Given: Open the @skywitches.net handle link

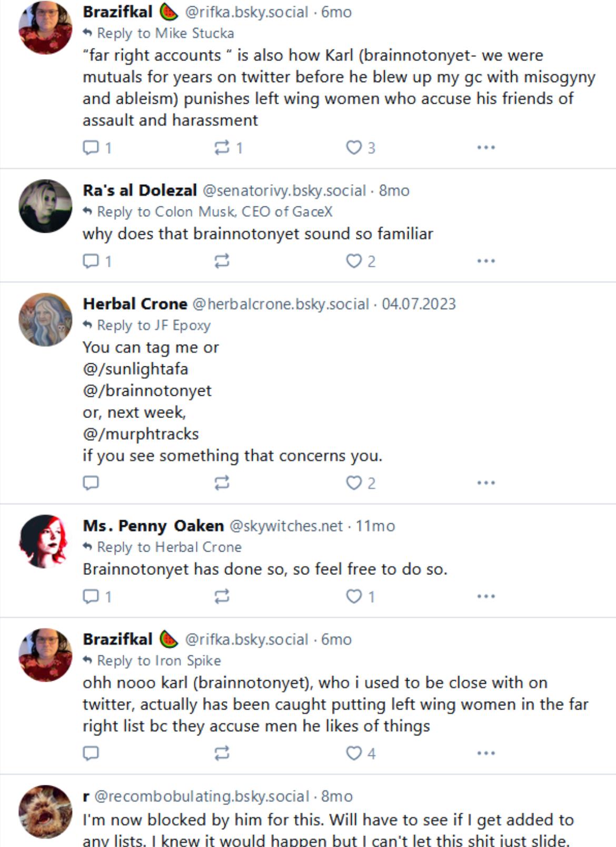Looking at the screenshot, I should (x=286, y=526).
